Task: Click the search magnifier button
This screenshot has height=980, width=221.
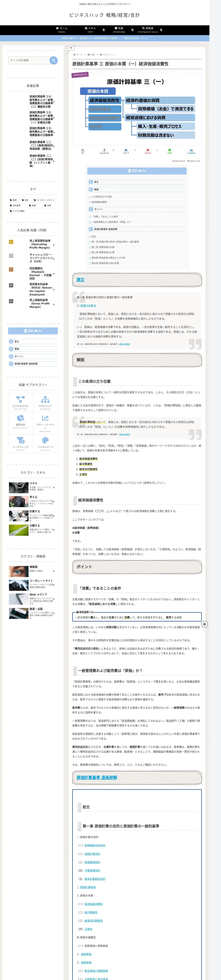Action: pyautogui.click(x=53, y=60)
